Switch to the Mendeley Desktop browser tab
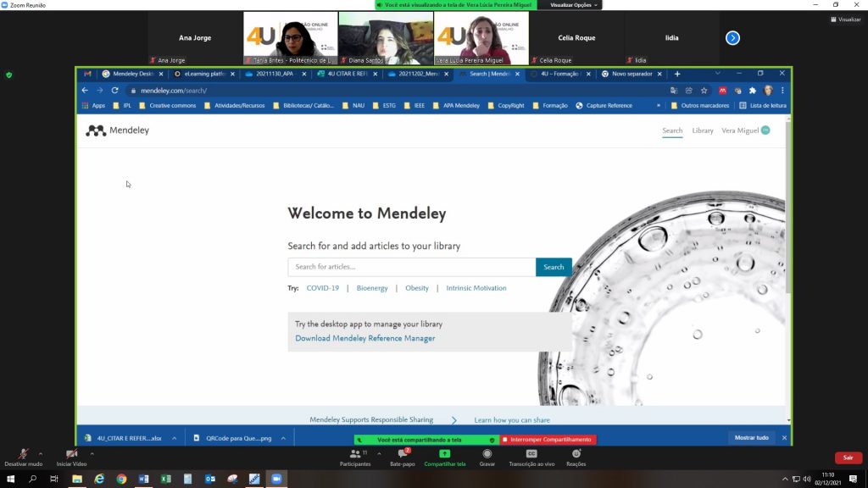 pos(133,74)
